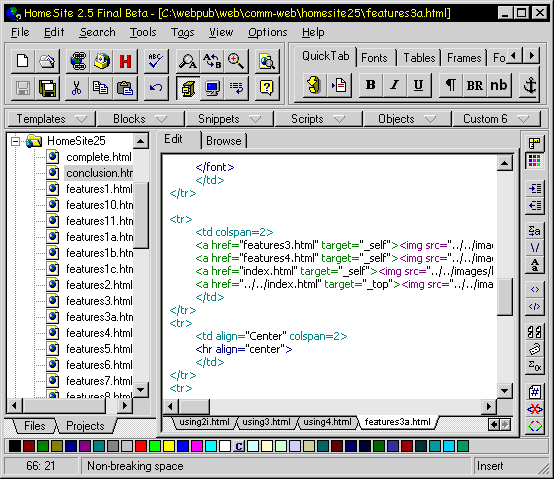Open the Objects dropdown
Image resolution: width=554 pixels, height=479 pixels.
(408, 119)
